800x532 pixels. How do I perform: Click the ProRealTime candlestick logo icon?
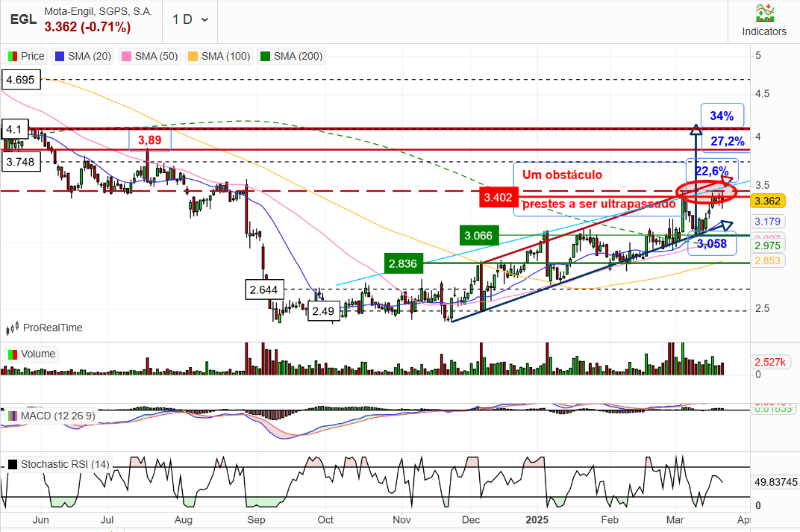12,328
